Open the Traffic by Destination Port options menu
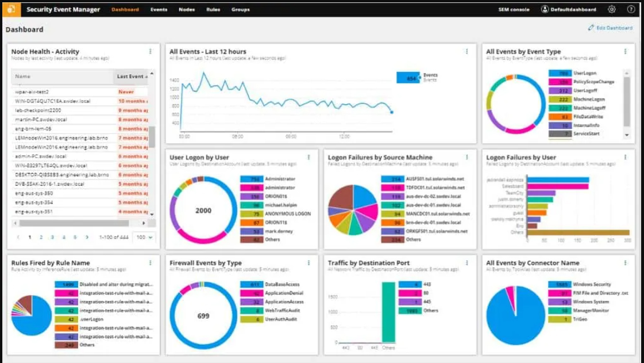This screenshot has height=363, width=644. tap(466, 263)
